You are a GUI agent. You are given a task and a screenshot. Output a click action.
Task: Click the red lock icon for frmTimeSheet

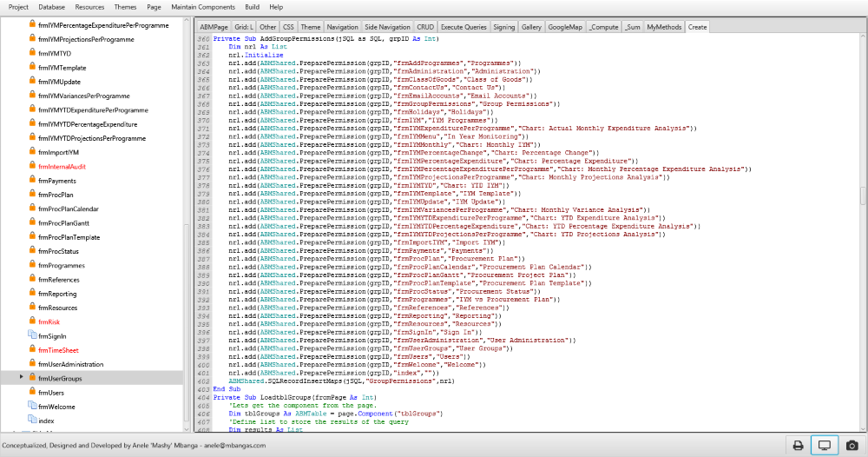[x=32, y=349]
